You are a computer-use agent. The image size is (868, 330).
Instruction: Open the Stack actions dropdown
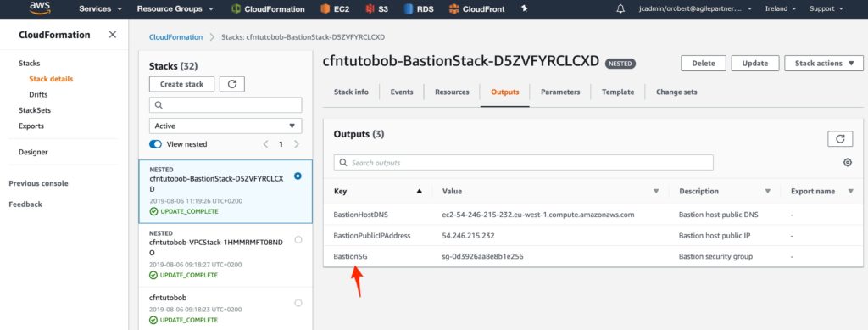coord(824,63)
